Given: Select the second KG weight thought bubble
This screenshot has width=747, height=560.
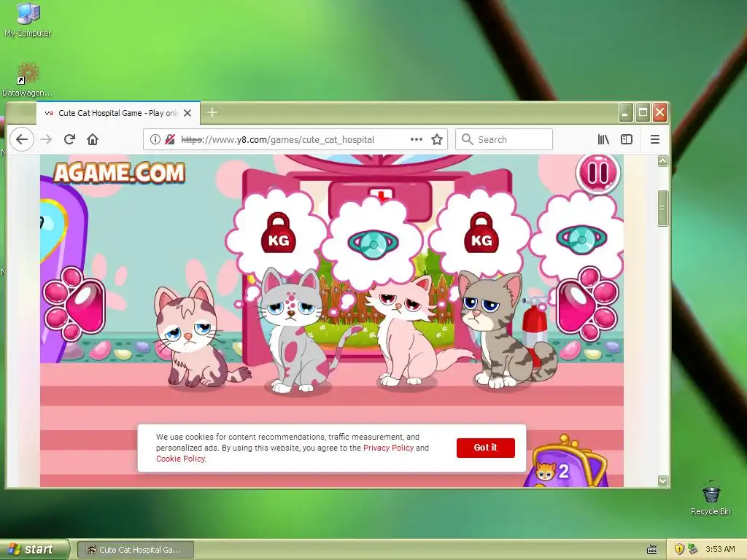Looking at the screenshot, I should pyautogui.click(x=481, y=233).
